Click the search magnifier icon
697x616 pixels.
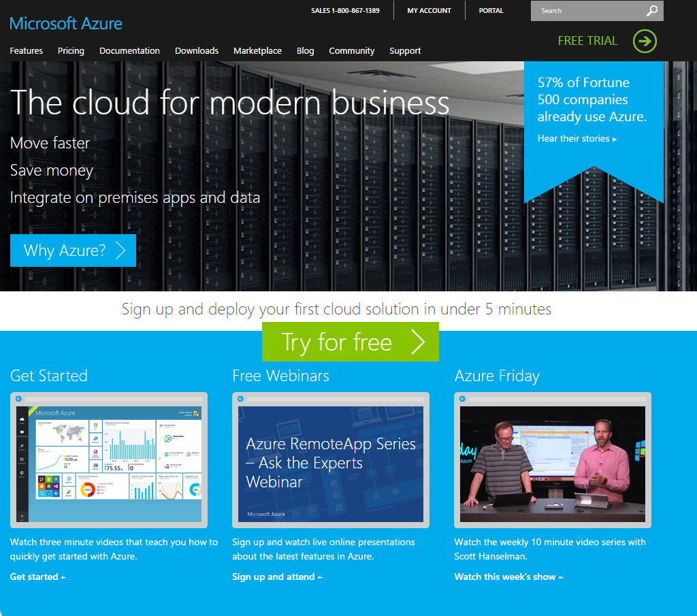pos(651,11)
